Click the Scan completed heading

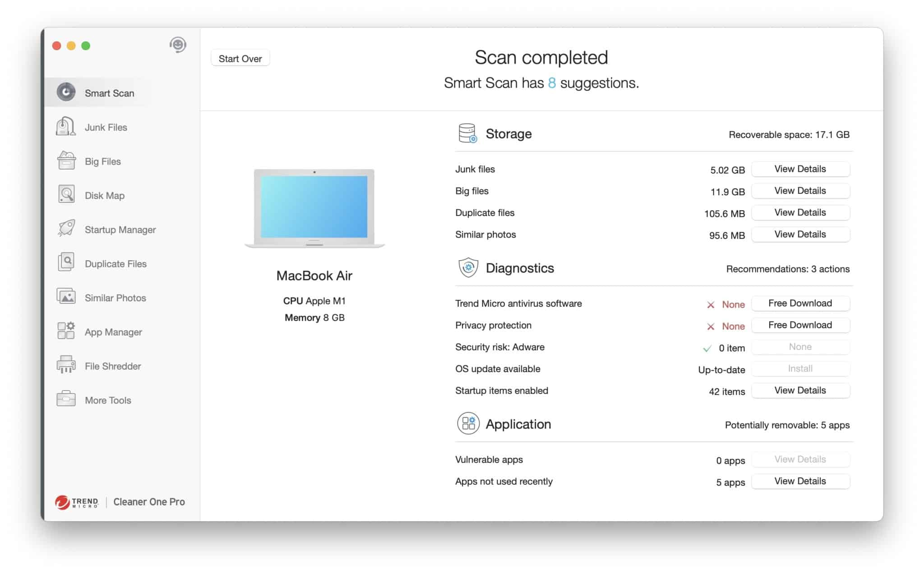[541, 57]
